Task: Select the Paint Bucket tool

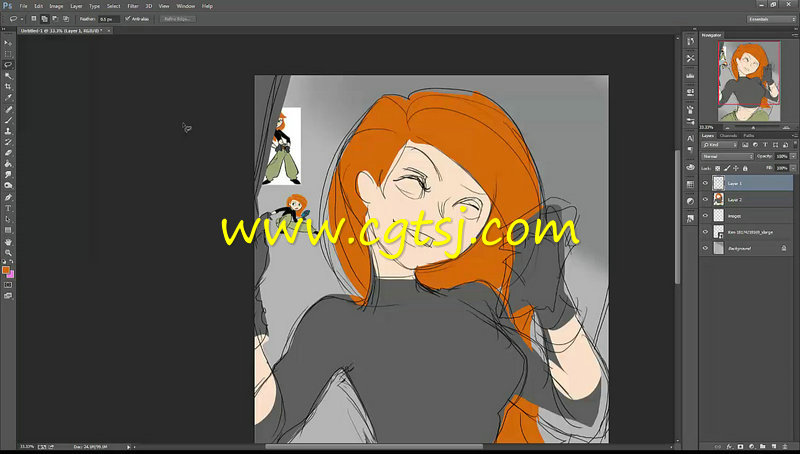Action: tap(8, 164)
